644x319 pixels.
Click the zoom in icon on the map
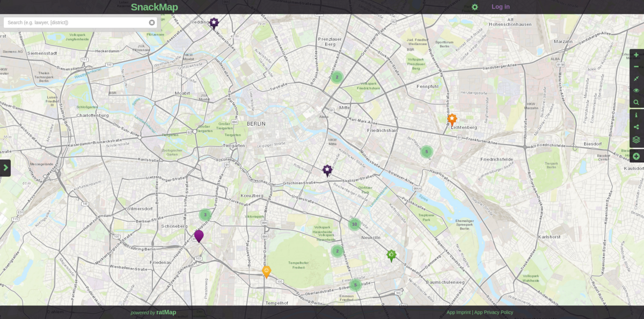click(x=636, y=55)
